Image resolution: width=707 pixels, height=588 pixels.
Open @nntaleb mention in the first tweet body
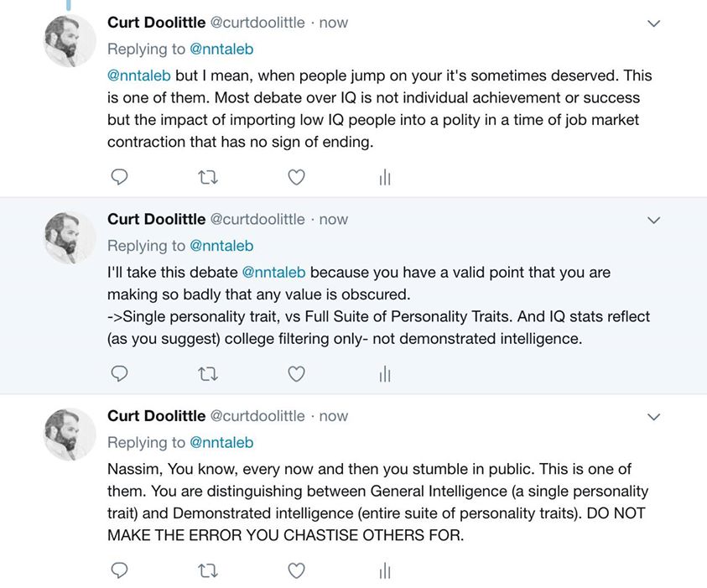pyautogui.click(x=139, y=75)
